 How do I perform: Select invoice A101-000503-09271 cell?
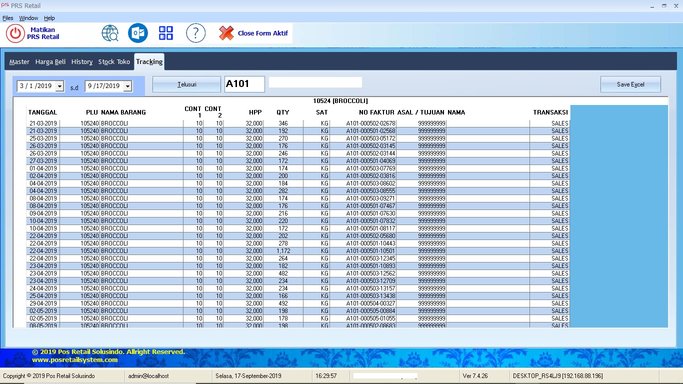click(x=371, y=199)
